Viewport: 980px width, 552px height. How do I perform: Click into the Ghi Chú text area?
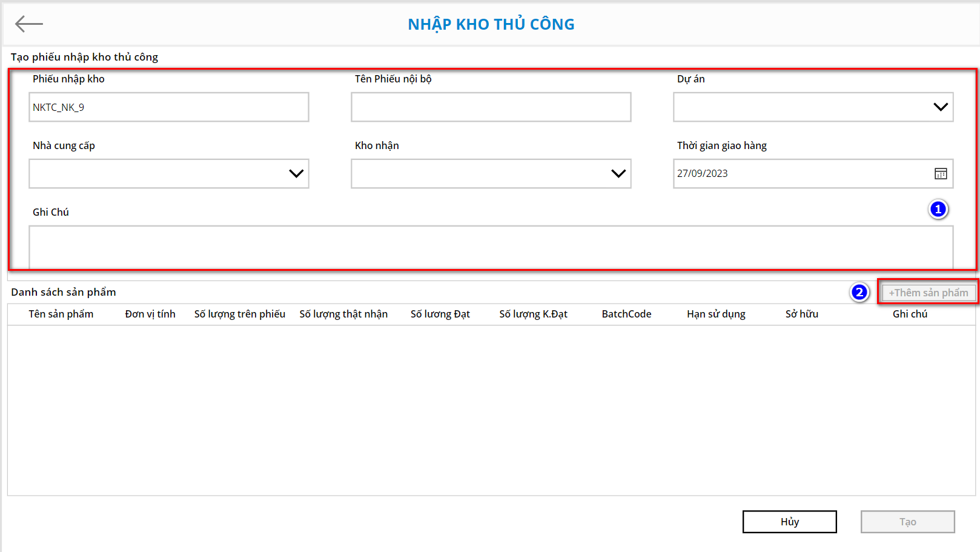click(491, 247)
